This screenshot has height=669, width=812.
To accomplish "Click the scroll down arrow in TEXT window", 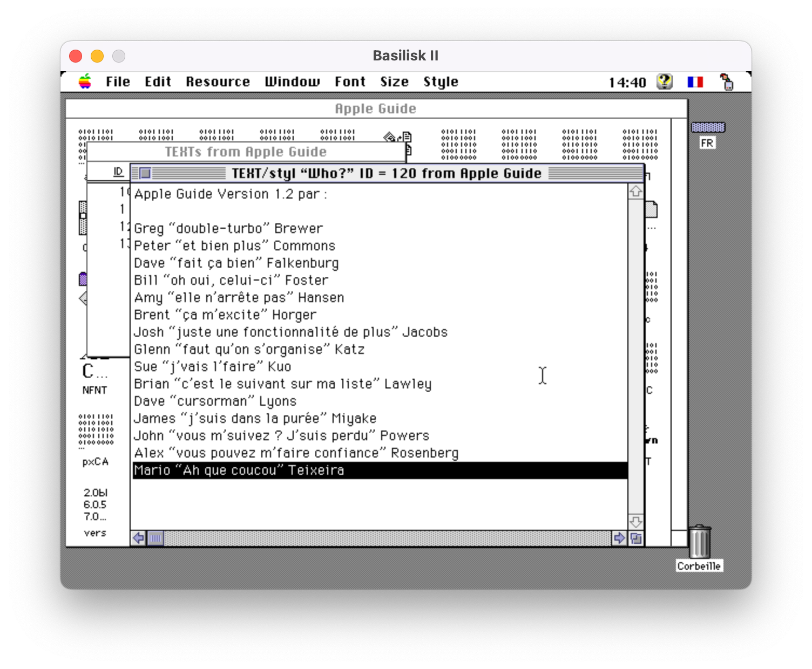I will tap(636, 522).
